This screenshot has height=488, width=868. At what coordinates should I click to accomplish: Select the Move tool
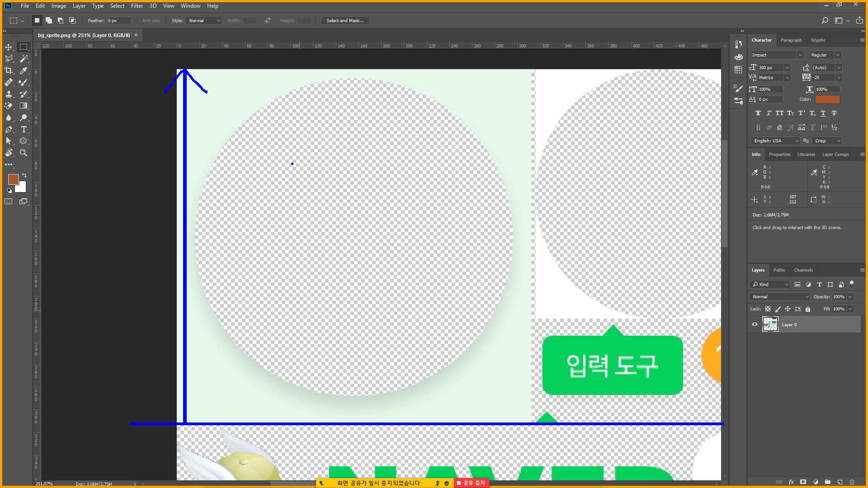[9, 47]
